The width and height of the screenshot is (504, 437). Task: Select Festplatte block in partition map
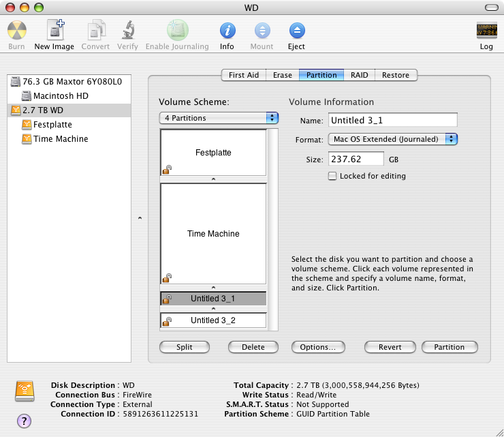(x=213, y=153)
